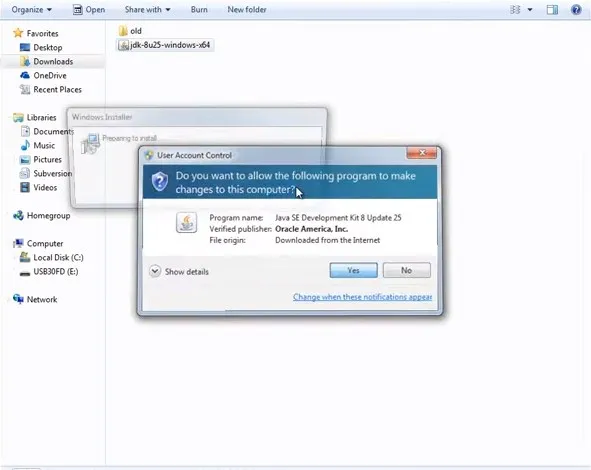Open the Pictures library

(x=47, y=159)
